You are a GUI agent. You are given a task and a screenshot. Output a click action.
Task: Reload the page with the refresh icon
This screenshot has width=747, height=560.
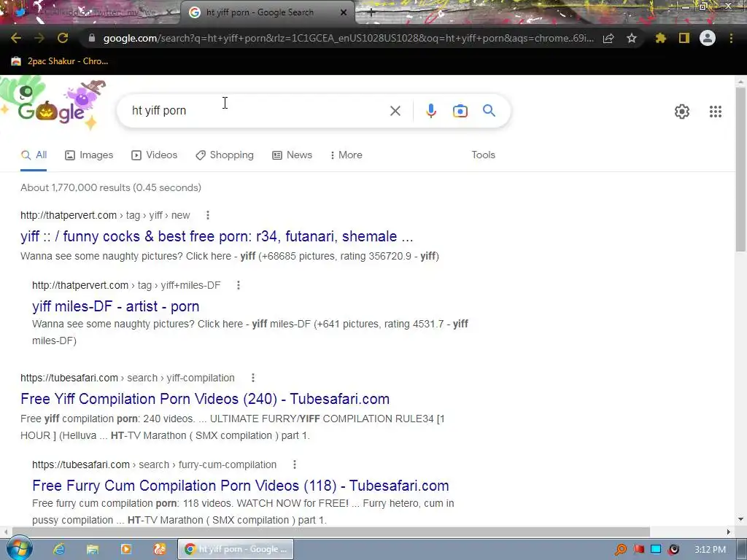63,38
